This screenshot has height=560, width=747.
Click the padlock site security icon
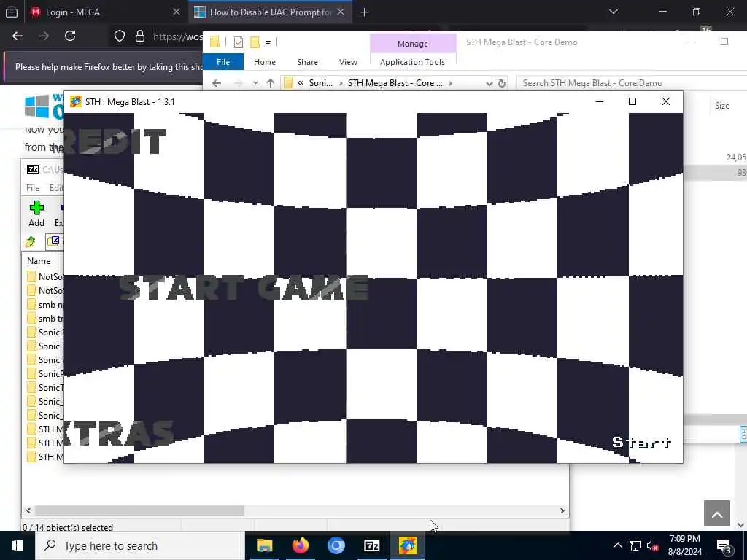point(140,36)
